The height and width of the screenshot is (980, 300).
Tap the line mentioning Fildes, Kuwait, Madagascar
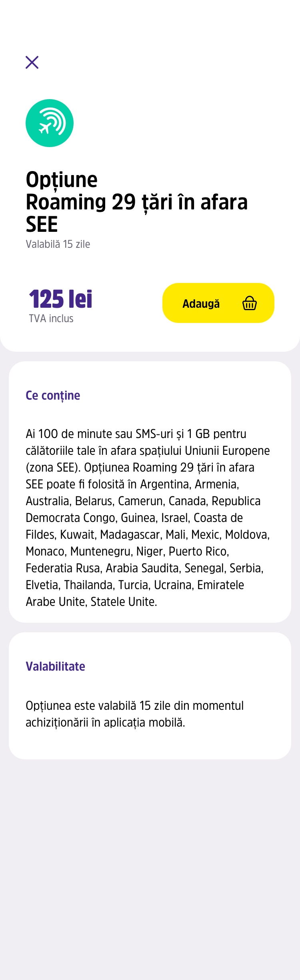pos(148,535)
